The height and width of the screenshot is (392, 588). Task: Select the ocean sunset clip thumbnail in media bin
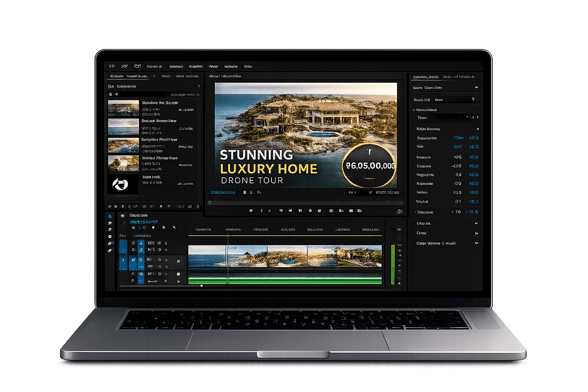123,108
